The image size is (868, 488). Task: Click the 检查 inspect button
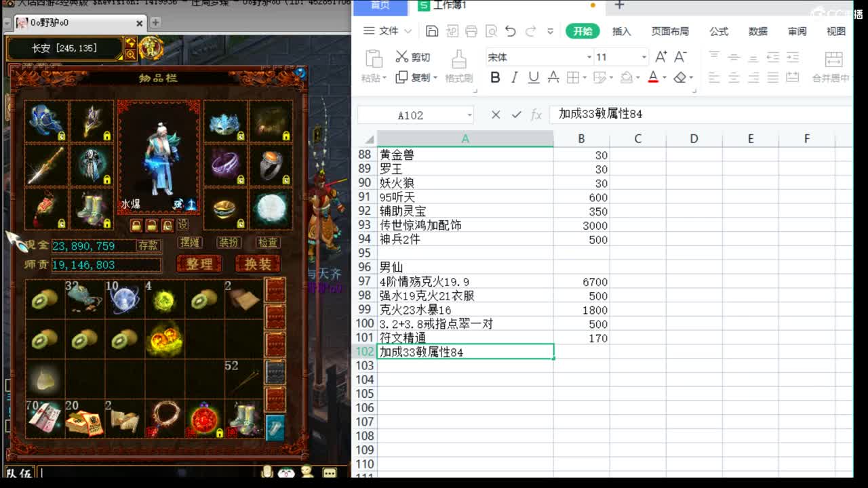[268, 242]
